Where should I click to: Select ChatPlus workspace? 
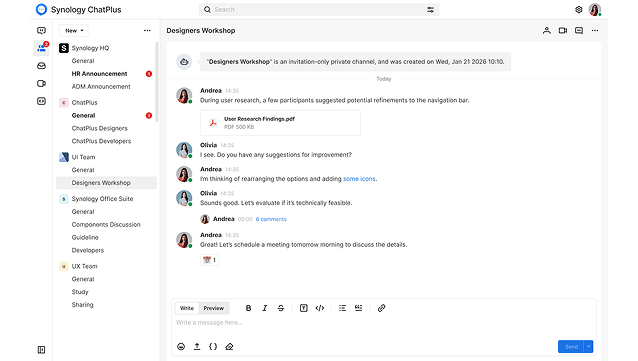click(x=84, y=103)
